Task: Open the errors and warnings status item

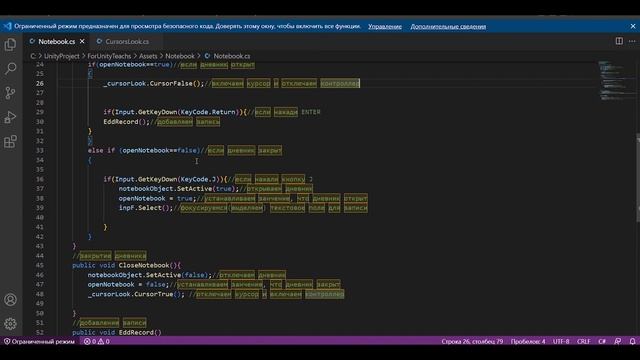Action: click(x=97, y=341)
